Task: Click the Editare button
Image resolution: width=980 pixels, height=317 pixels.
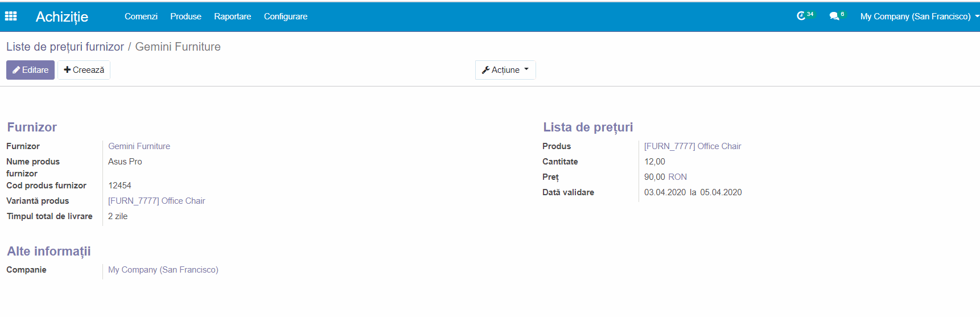Action: 30,70
